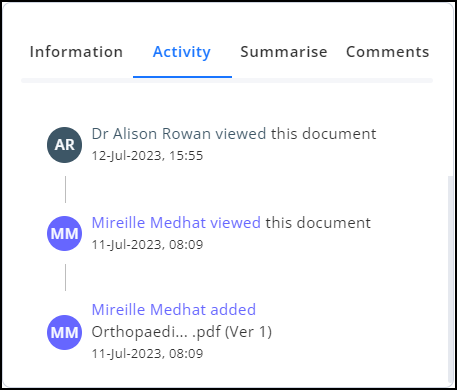This screenshot has height=390, width=457.
Task: Click MM avatar beside the added entry
Action: point(64,332)
